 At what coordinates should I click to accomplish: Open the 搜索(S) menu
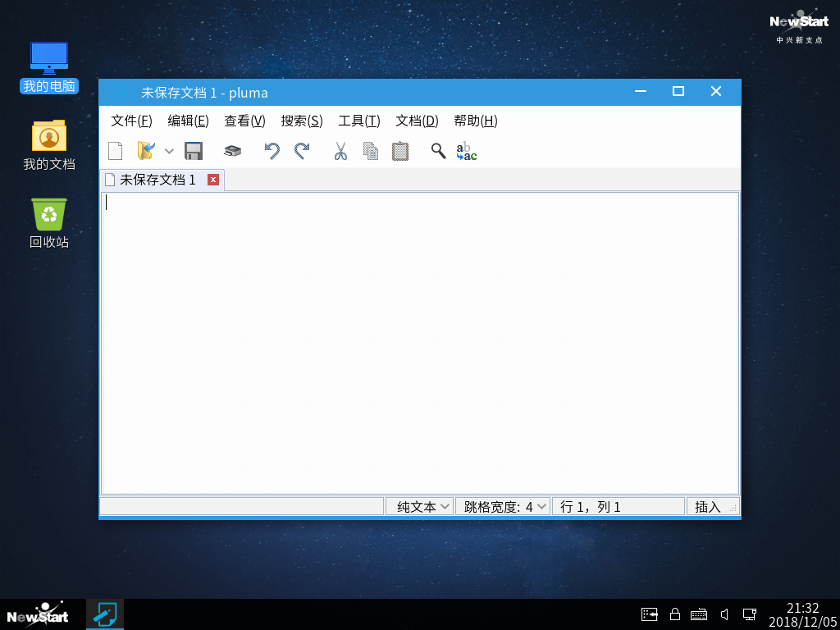[302, 121]
